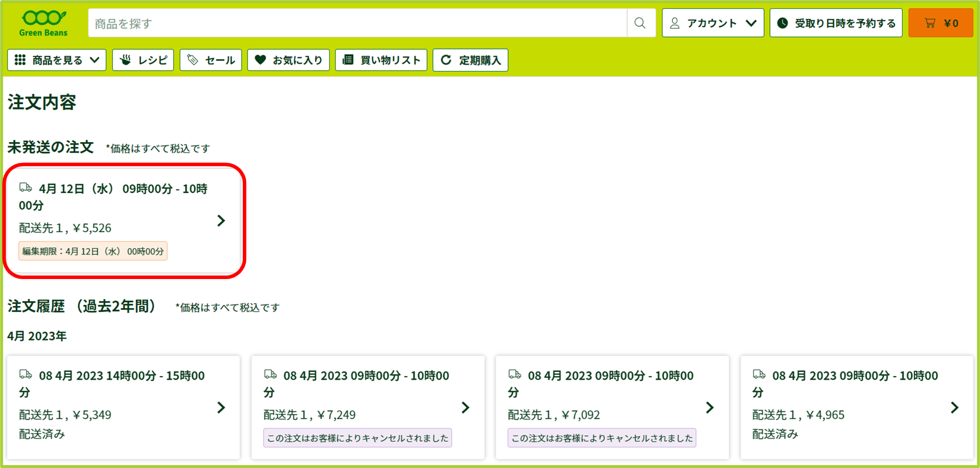Click 配送済み status on ¥4,965 order
Image resolution: width=980 pixels, height=468 pixels.
tap(775, 434)
